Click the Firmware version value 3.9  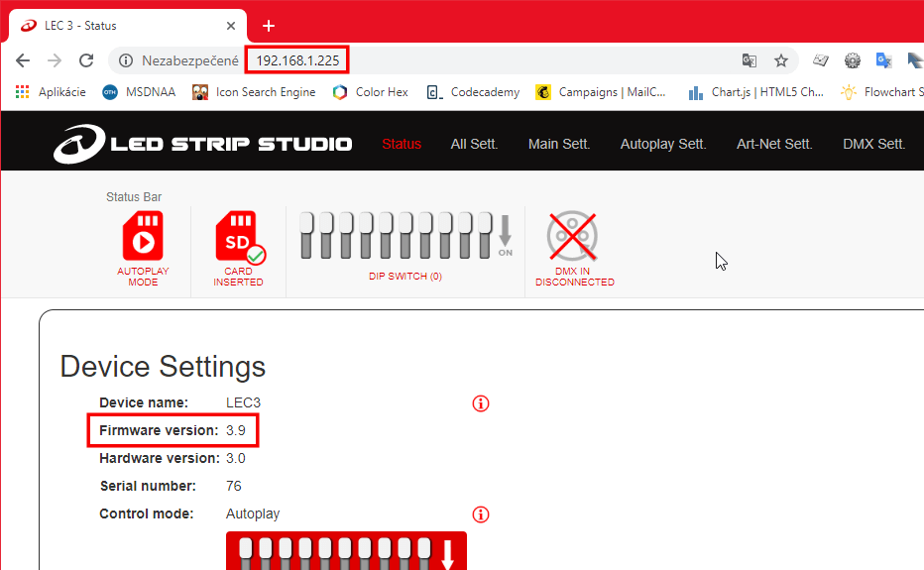(x=236, y=430)
